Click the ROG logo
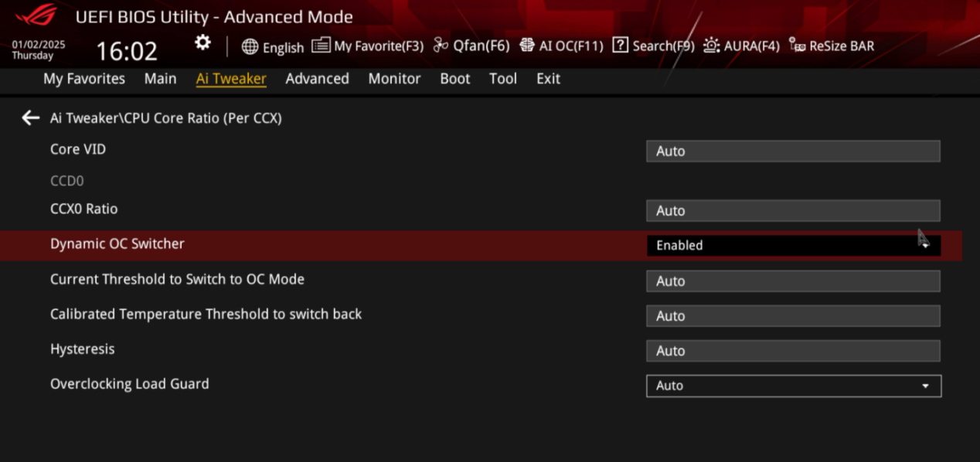This screenshot has height=462, width=980. coord(36,15)
